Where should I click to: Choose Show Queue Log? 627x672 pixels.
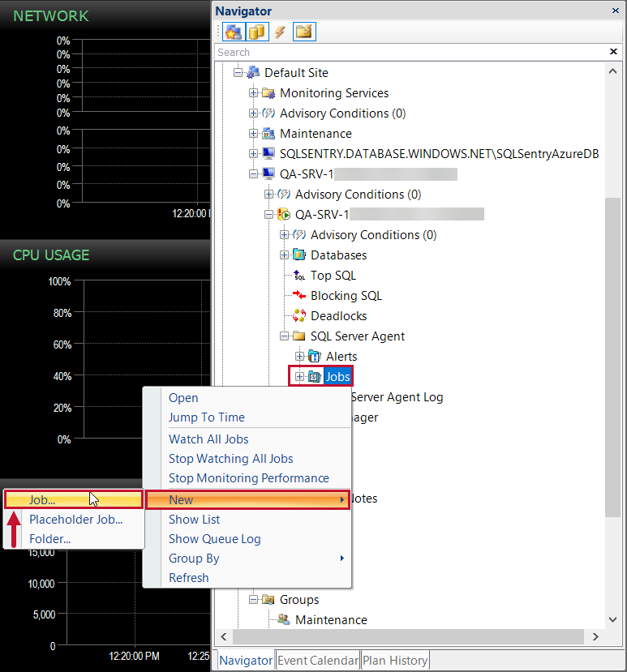click(x=247, y=539)
